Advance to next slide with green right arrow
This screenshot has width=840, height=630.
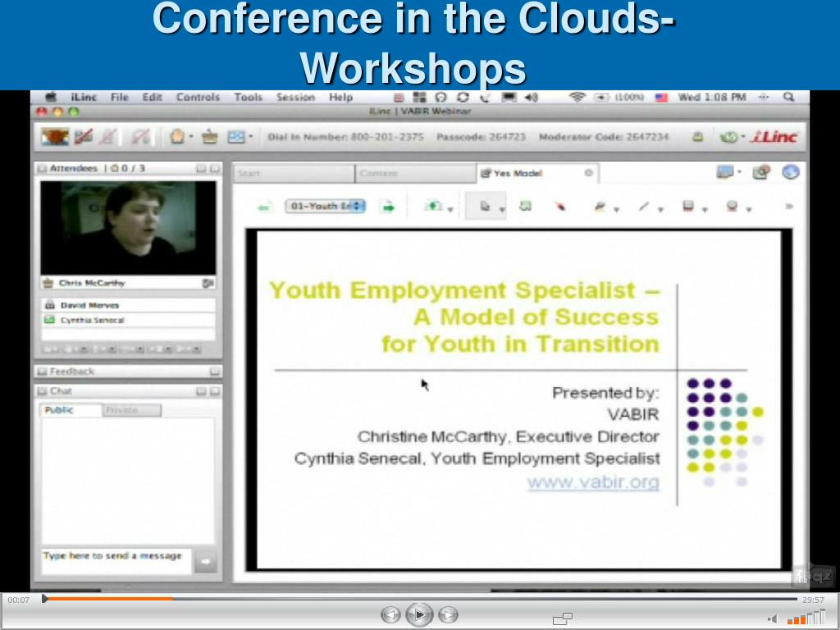tap(388, 207)
